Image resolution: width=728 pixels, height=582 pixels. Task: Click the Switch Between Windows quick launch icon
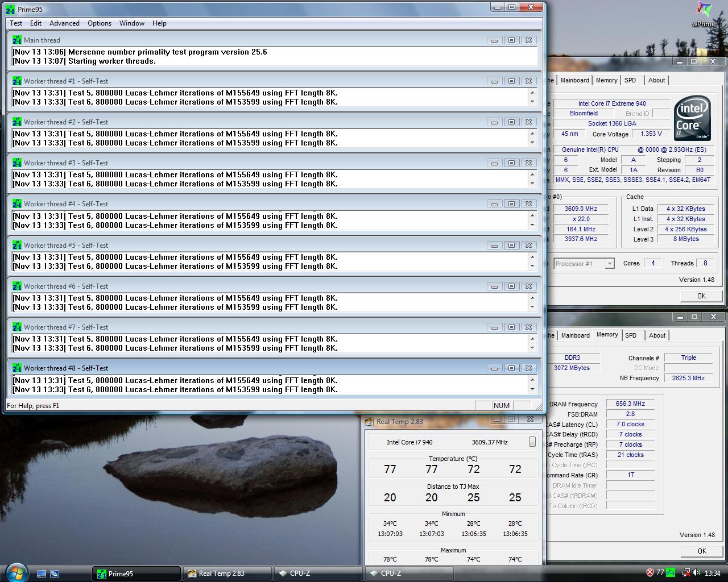coord(55,573)
